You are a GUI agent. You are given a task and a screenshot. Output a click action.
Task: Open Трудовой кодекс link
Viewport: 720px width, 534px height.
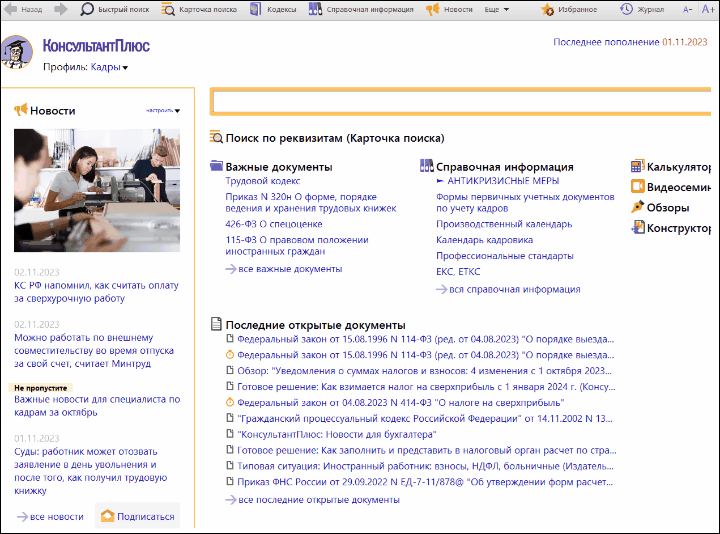click(x=263, y=181)
